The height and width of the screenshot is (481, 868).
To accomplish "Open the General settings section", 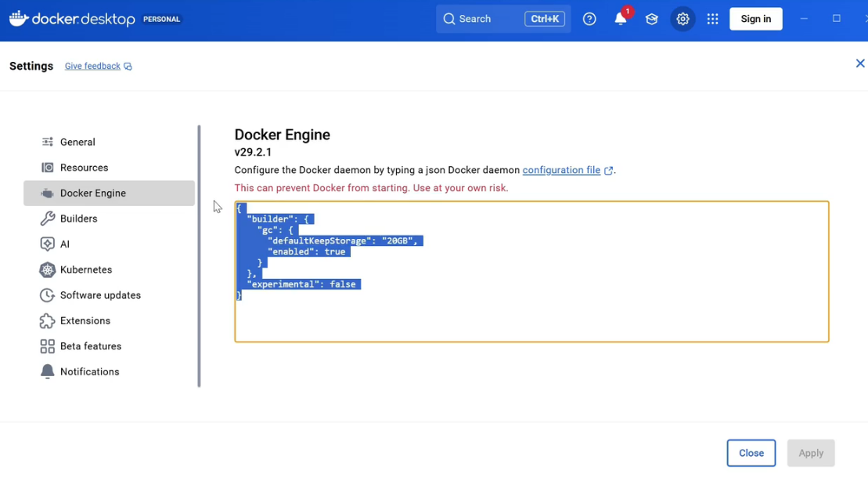I will tap(109, 142).
